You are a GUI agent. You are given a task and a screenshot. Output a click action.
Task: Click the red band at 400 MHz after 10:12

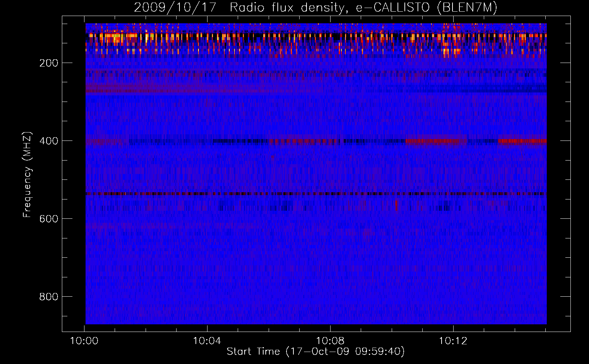coord(522,141)
